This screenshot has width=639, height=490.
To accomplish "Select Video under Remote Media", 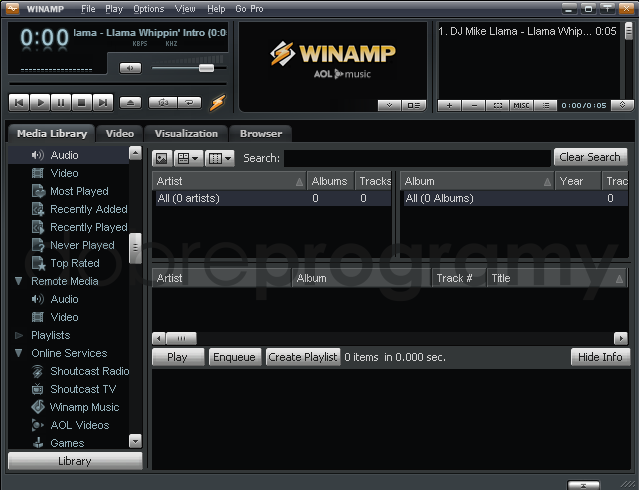I will click(64, 317).
